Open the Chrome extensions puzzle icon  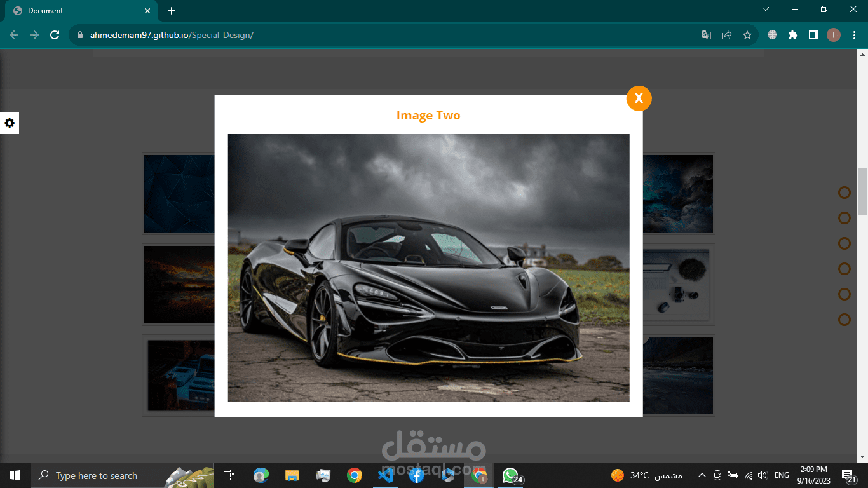[792, 35]
